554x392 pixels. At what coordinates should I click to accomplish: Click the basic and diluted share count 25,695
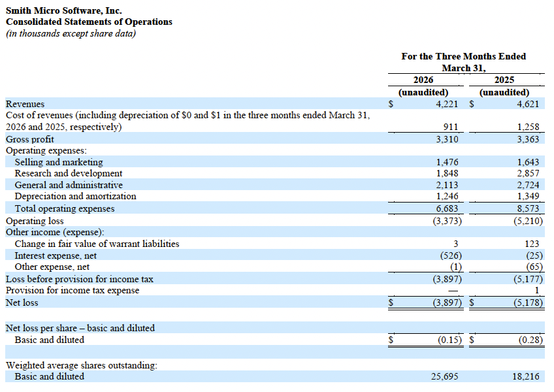click(x=446, y=376)
